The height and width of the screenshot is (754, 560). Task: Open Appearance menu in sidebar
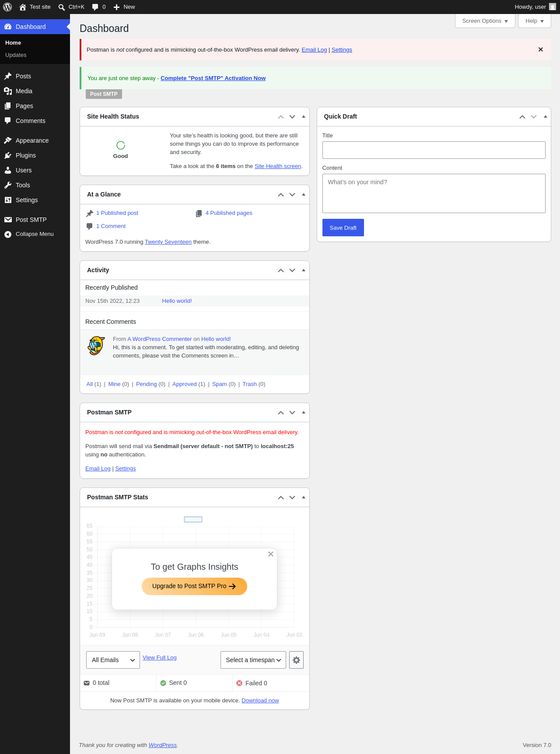pyautogui.click(x=35, y=140)
